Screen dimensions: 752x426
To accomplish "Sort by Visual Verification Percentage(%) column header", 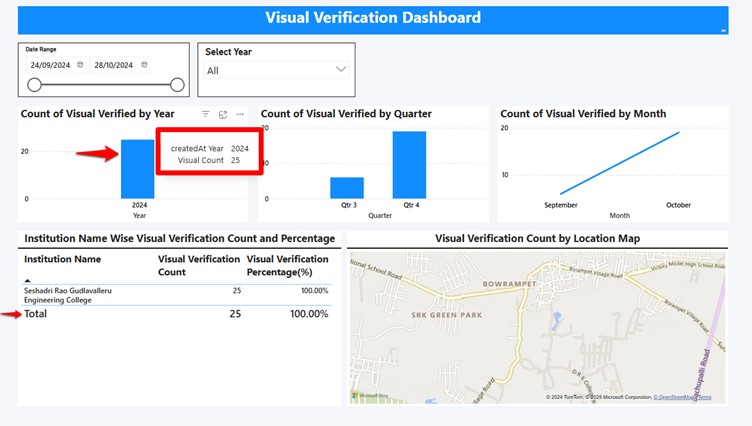I will 288,265.
